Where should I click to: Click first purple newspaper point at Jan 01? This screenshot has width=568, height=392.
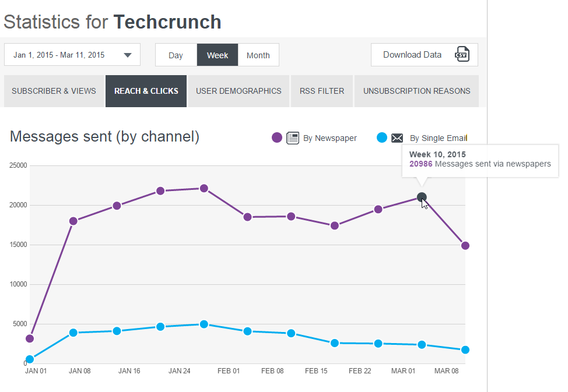(x=30, y=339)
